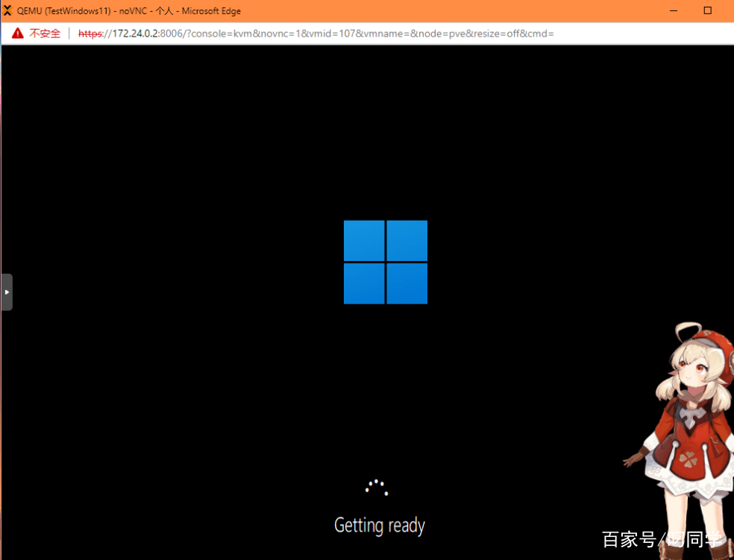
Task: Minimize the Edge noVNC window
Action: pos(674,10)
